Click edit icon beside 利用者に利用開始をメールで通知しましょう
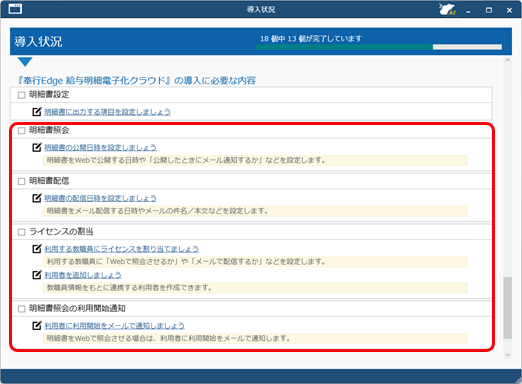The height and width of the screenshot is (384, 522). click(x=37, y=326)
